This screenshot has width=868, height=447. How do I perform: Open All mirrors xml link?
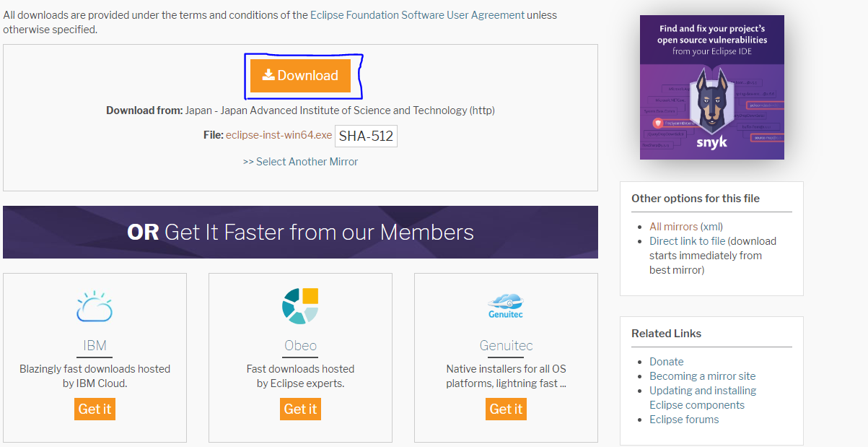tap(686, 227)
